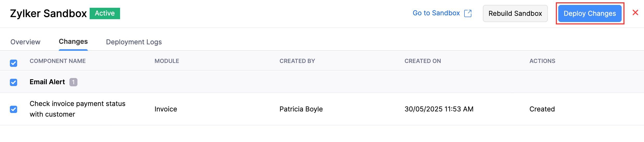The image size is (644, 142).
Task: Click the Actions column header
Action: [x=542, y=61]
